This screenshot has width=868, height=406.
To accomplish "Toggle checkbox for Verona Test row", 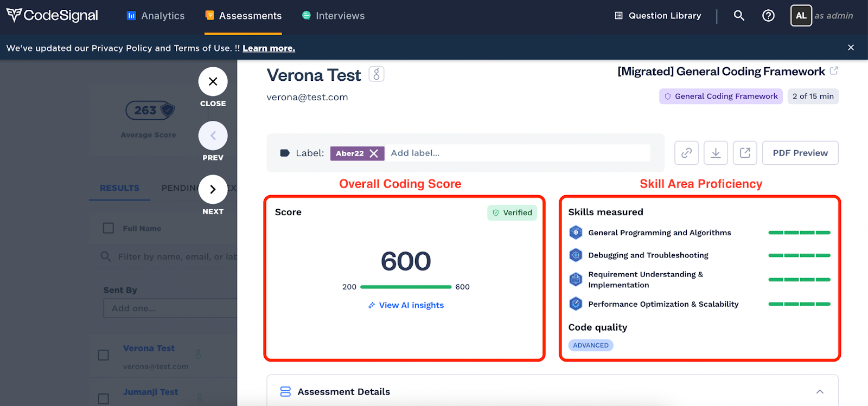I will (x=104, y=355).
